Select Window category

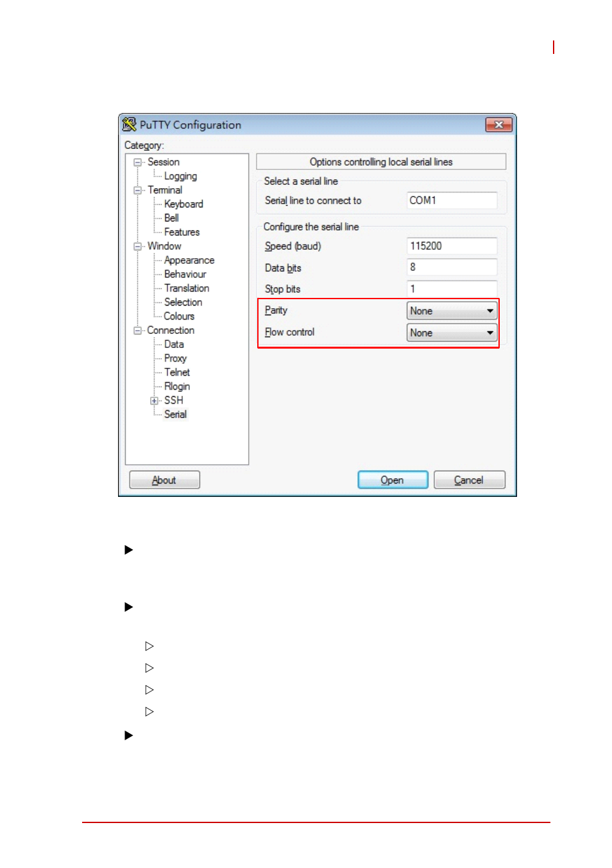164,247
